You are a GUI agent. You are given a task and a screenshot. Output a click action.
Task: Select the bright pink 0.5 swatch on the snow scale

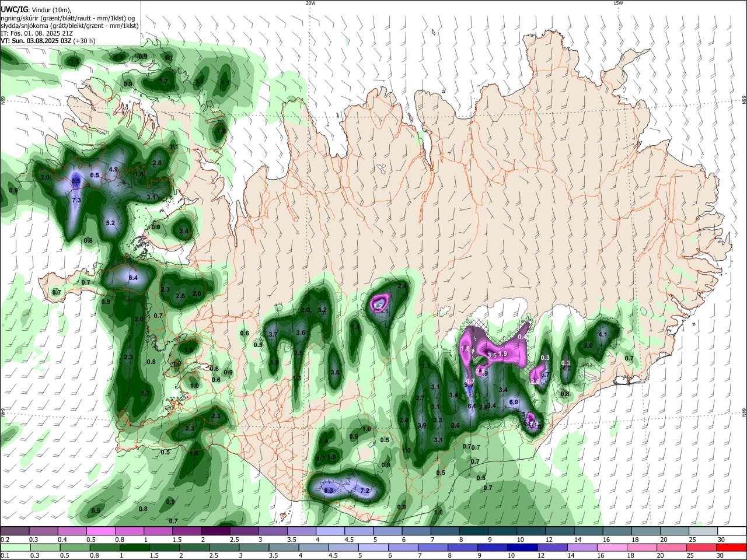100,531
